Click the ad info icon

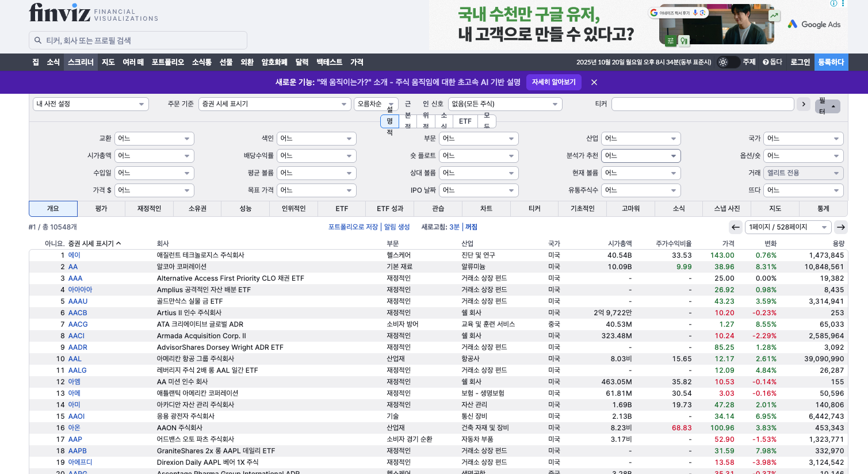coord(833,3)
